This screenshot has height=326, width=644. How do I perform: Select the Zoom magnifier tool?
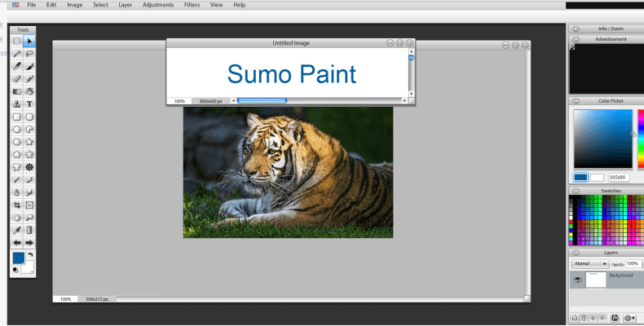(x=29, y=218)
